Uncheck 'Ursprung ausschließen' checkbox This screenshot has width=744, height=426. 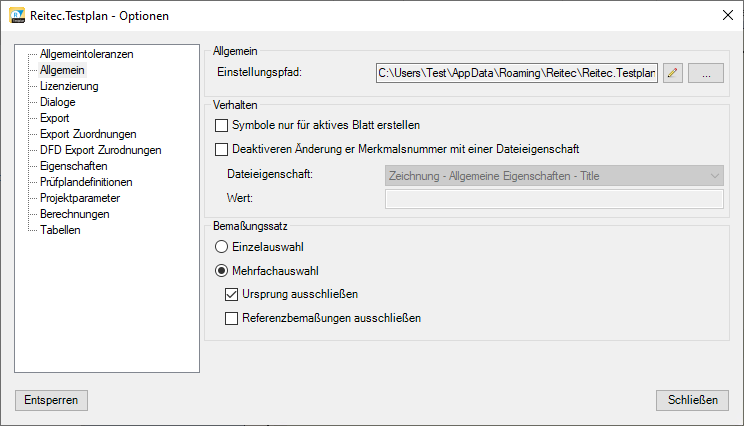click(x=232, y=295)
